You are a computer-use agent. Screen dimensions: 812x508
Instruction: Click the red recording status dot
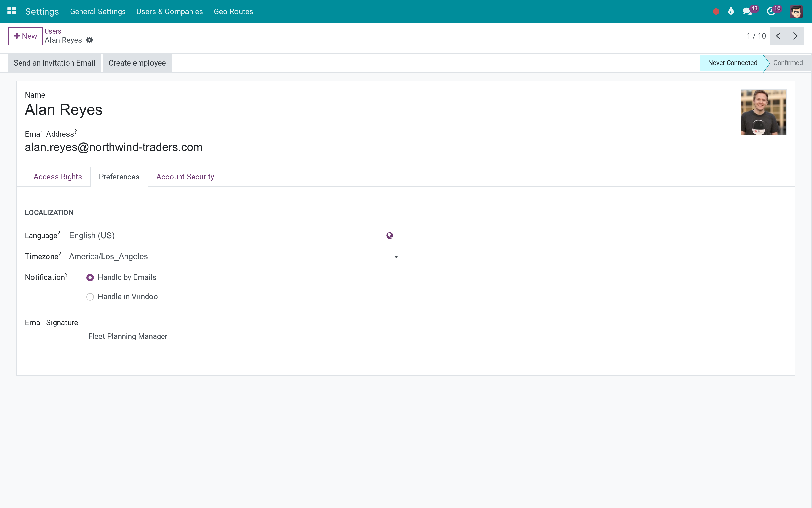(x=716, y=12)
